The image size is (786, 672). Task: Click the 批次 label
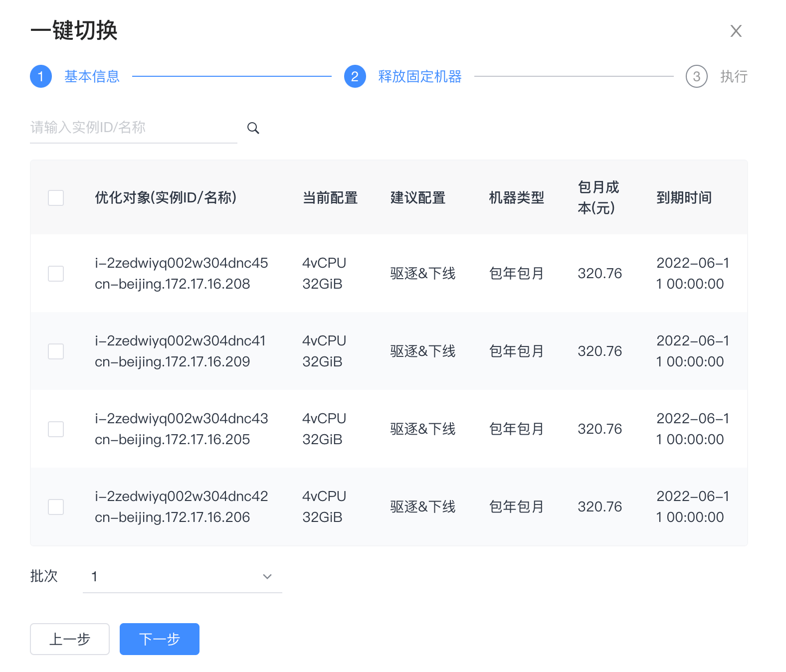(44, 576)
